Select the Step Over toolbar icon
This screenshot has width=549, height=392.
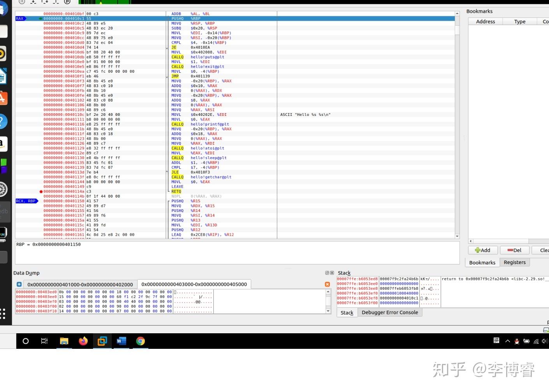tap(44, 2)
